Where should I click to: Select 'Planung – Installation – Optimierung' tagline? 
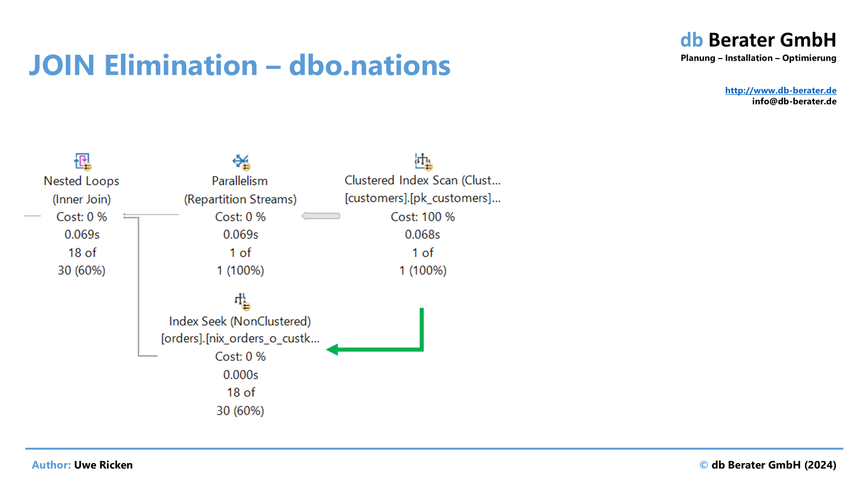point(758,58)
